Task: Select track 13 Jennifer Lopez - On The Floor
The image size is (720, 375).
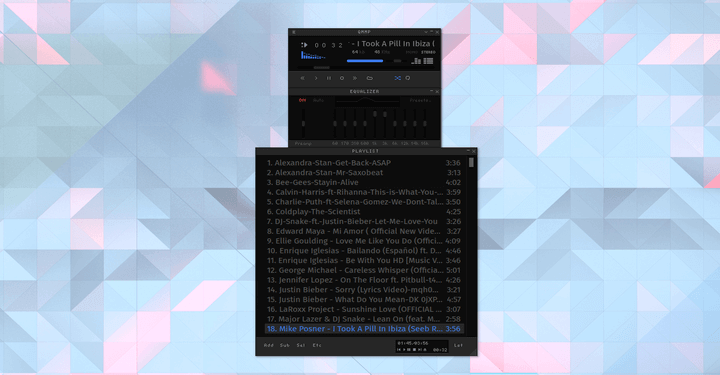Action: [x=364, y=280]
